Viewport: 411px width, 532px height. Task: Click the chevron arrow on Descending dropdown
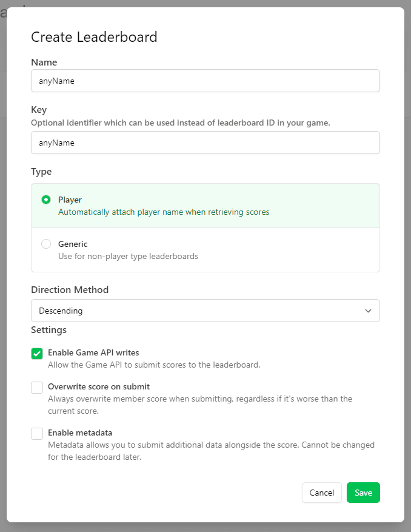(368, 311)
